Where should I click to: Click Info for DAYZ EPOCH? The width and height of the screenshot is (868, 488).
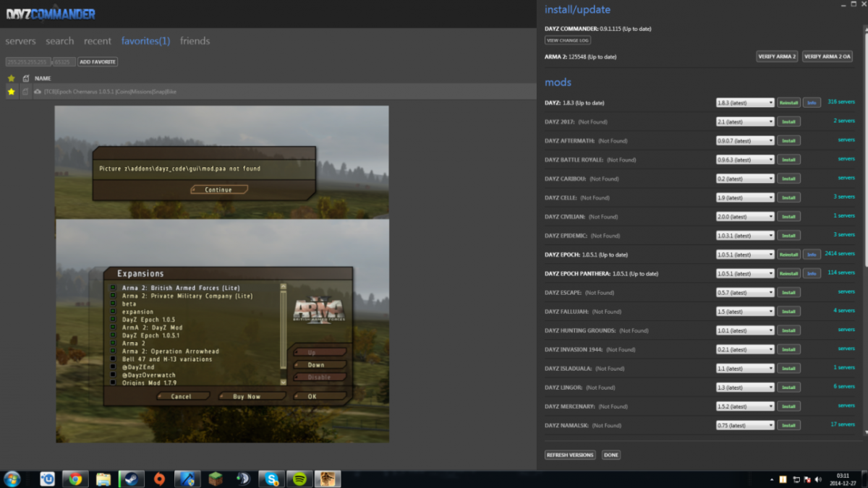tap(812, 254)
